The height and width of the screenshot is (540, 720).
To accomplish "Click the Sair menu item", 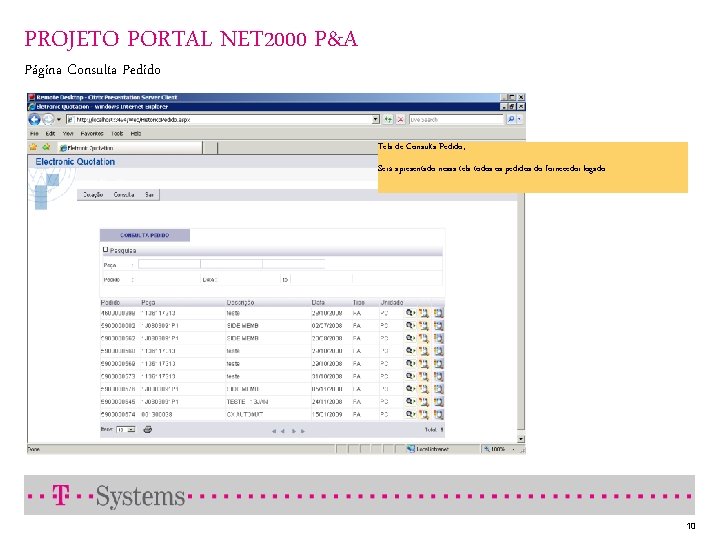I will [x=149, y=195].
